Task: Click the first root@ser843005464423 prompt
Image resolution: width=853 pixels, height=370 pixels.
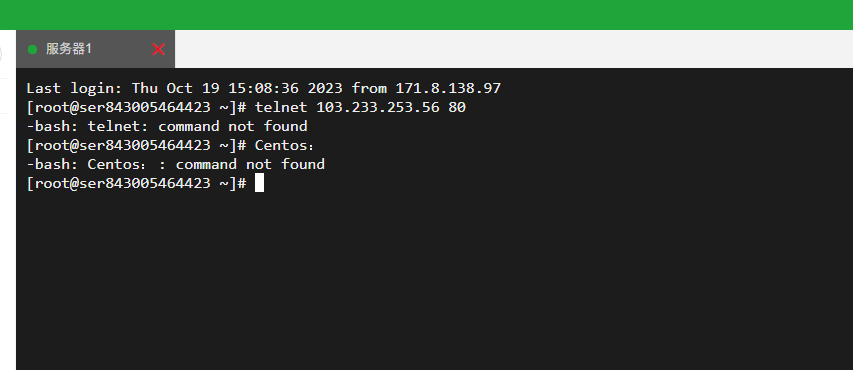Action: pos(137,107)
